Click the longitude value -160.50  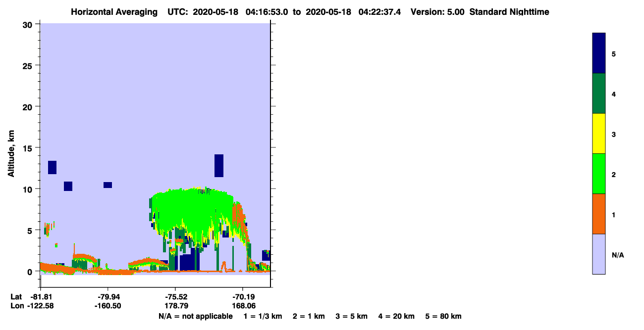coord(107,306)
